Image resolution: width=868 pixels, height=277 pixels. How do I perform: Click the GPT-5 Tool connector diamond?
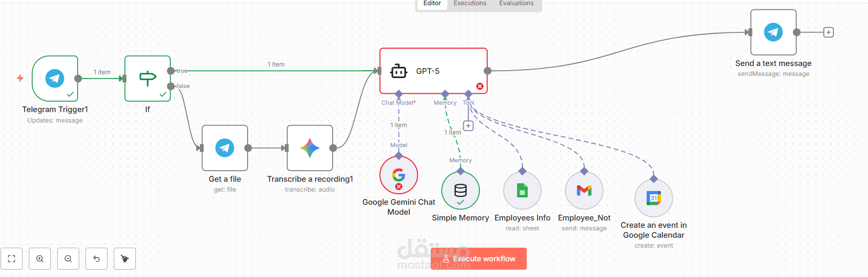tap(468, 94)
